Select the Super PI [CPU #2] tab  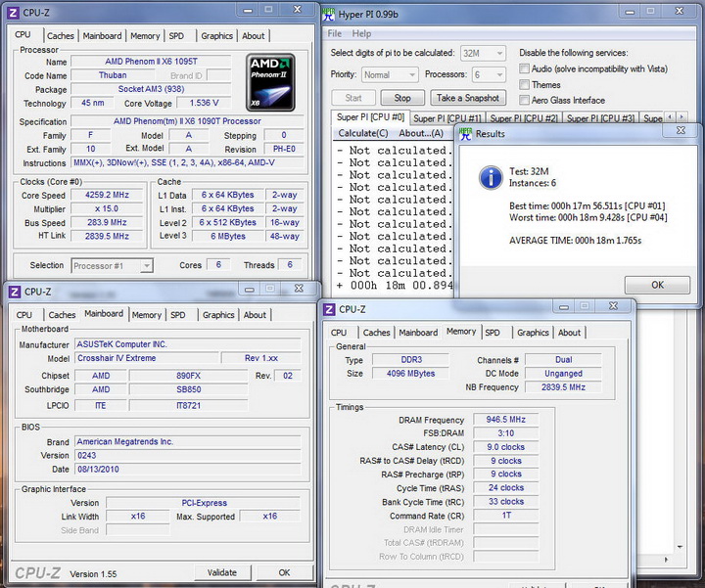[x=524, y=118]
